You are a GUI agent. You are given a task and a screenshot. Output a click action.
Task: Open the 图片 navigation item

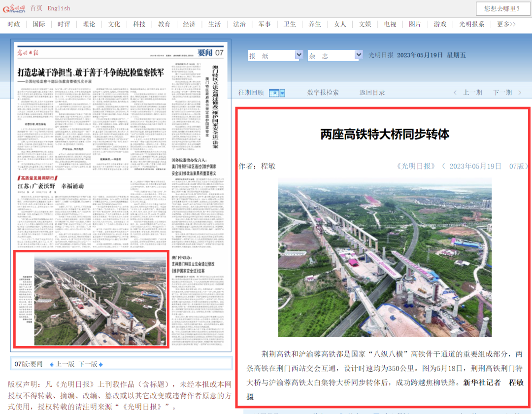pyautogui.click(x=415, y=24)
